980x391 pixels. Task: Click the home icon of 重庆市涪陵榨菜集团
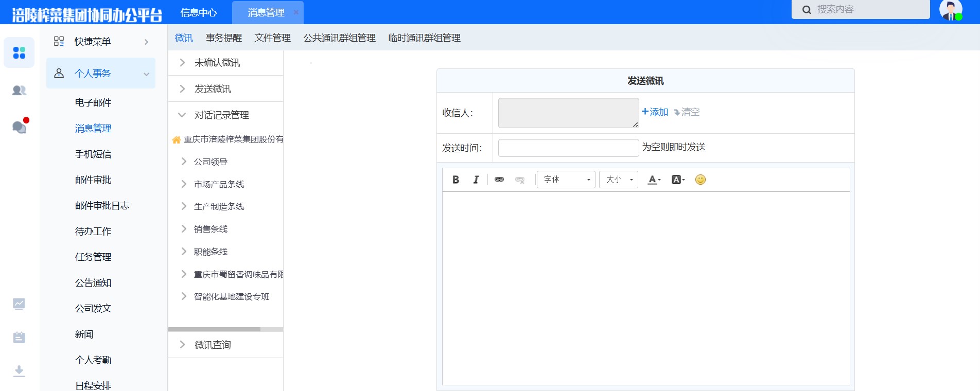tap(176, 139)
